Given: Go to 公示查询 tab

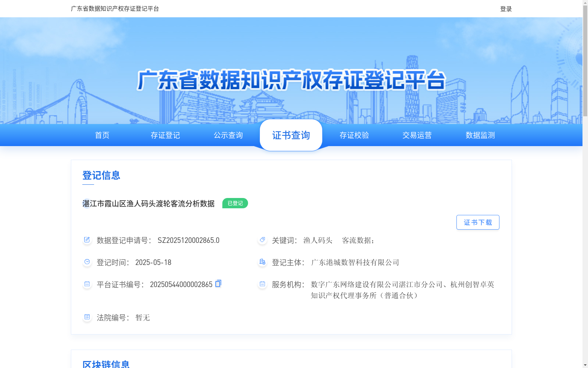Looking at the screenshot, I should 228,135.
